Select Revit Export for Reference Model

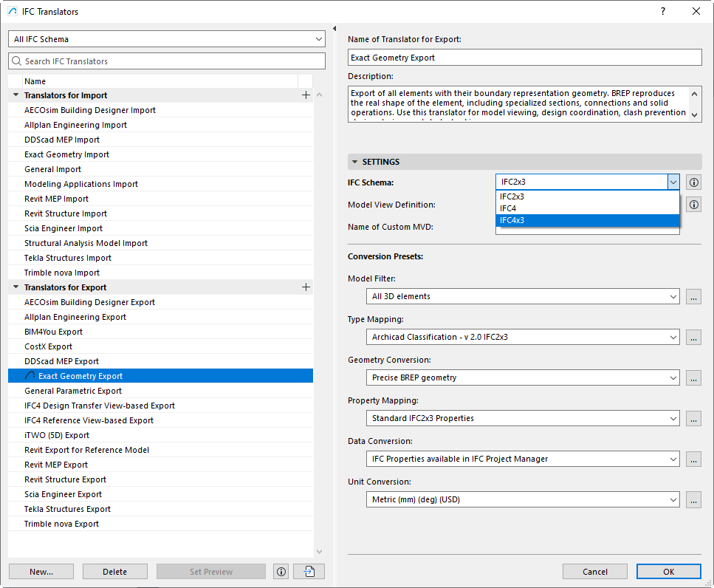pyautogui.click(x=161, y=450)
